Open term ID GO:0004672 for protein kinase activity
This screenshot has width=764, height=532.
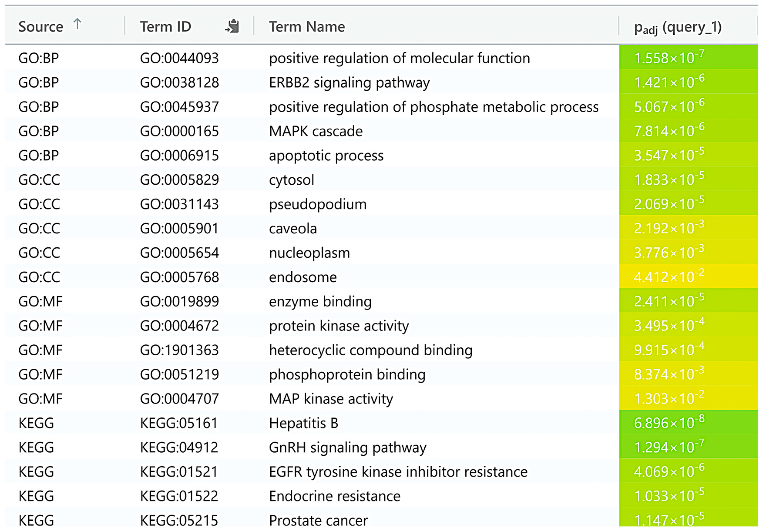pyautogui.click(x=179, y=326)
